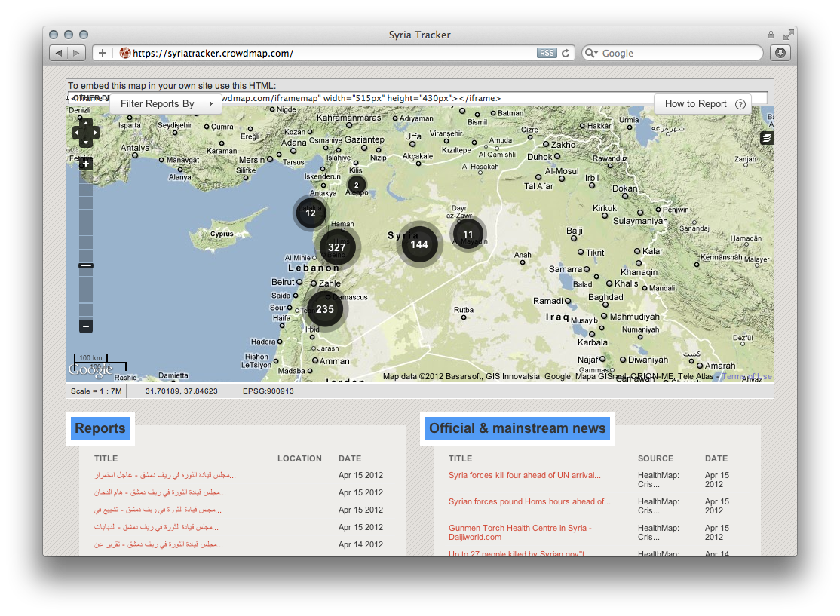Viewport: 840px width, 616px height.
Task: Click the RSS icon in the address bar
Action: [547, 53]
